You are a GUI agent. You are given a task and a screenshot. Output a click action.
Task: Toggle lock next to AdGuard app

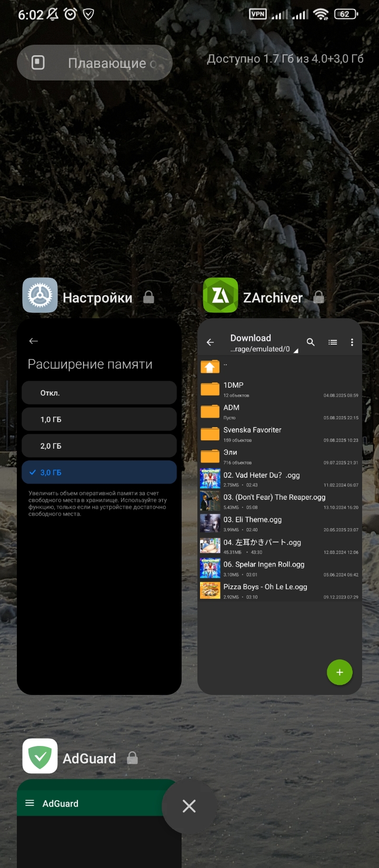click(133, 758)
